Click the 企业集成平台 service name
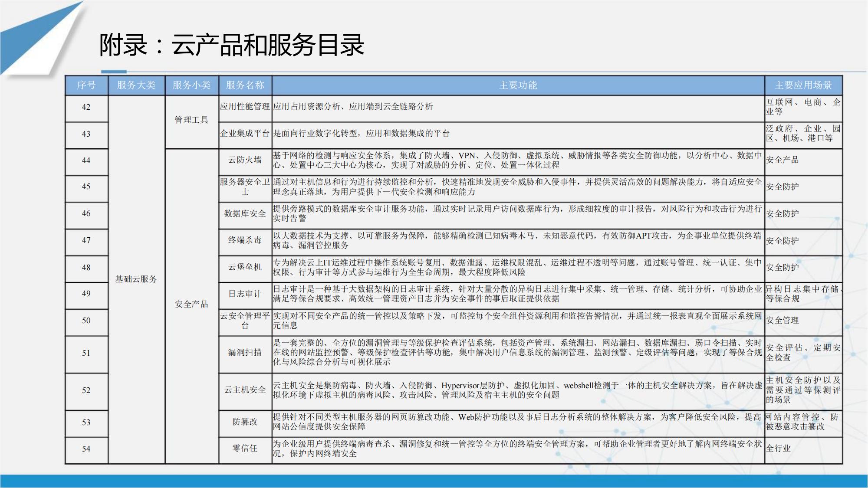The height and width of the screenshot is (488, 868). [245, 134]
